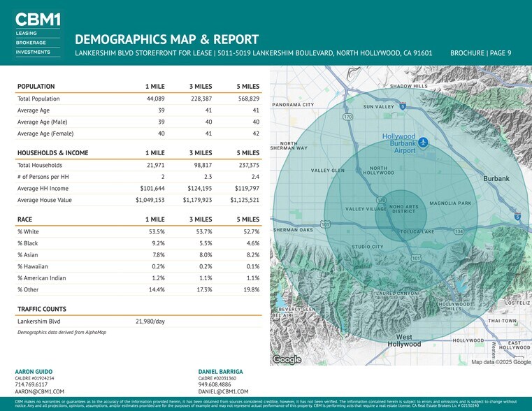
Task: Click the Total Population value 568,829
Action: coord(249,99)
